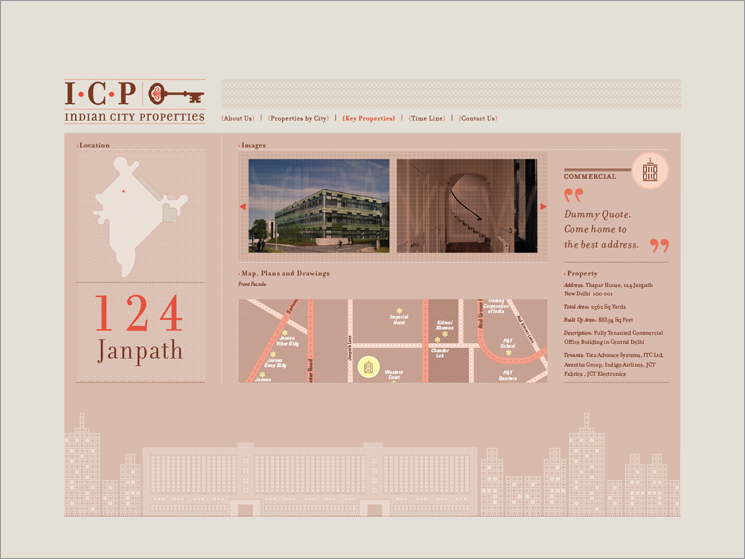This screenshot has height=559, width=745.
Task: Click the Jeevan Deep Bldg map marker
Action: (x=273, y=354)
